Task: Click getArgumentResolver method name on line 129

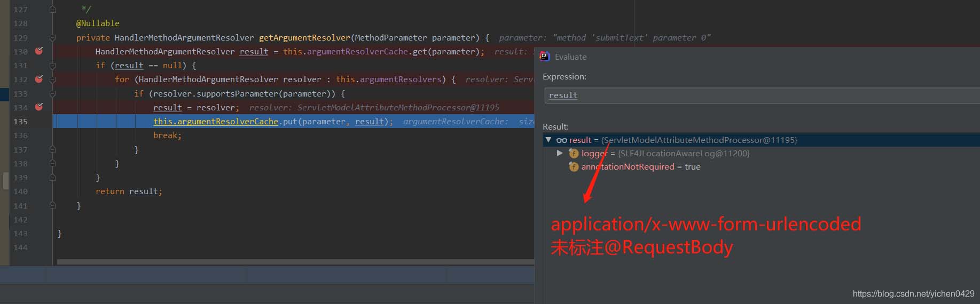Action: 304,37
